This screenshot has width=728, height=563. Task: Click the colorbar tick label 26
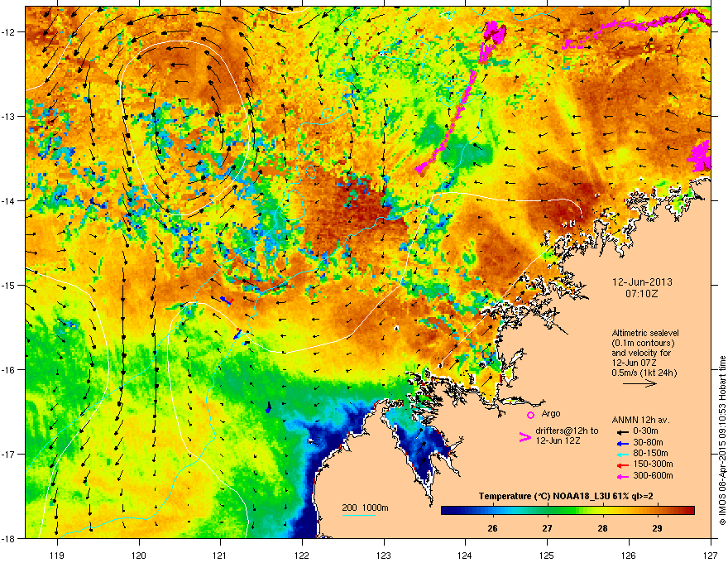(x=492, y=528)
